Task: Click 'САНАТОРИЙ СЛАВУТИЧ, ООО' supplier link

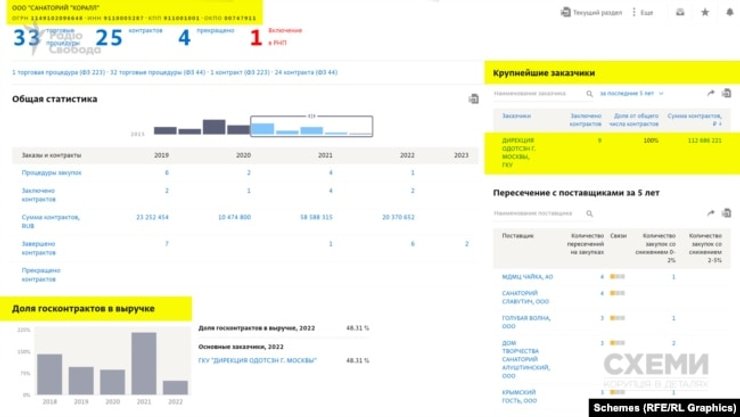Action: click(525, 297)
